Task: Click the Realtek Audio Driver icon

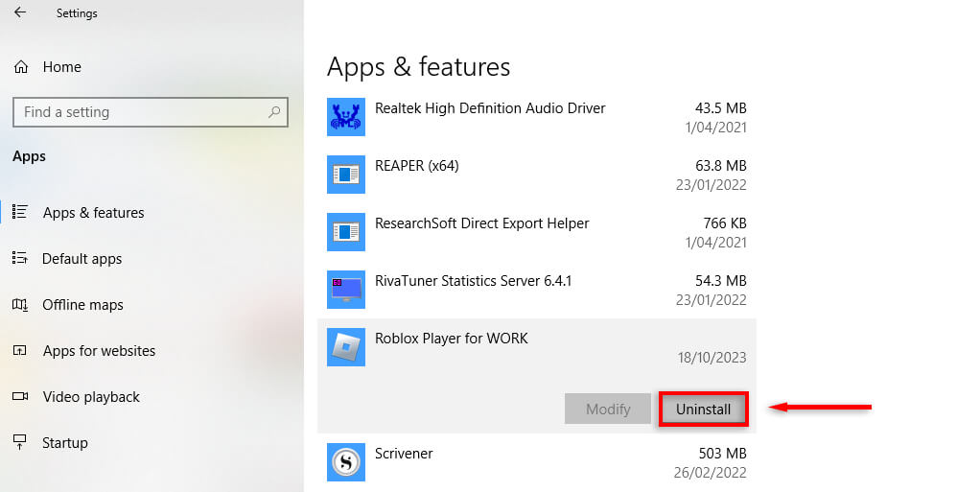Action: coord(346,117)
